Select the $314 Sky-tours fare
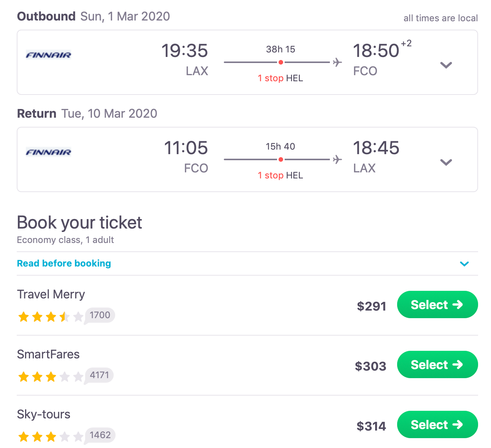 pos(437,424)
